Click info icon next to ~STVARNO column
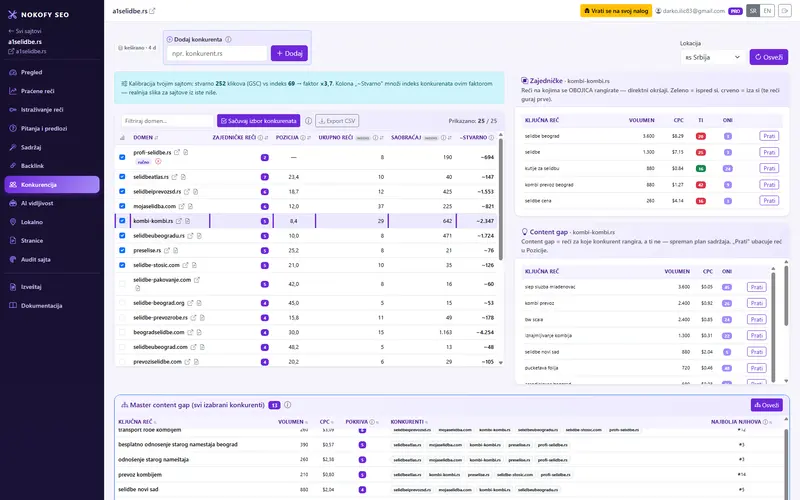 click(x=491, y=138)
